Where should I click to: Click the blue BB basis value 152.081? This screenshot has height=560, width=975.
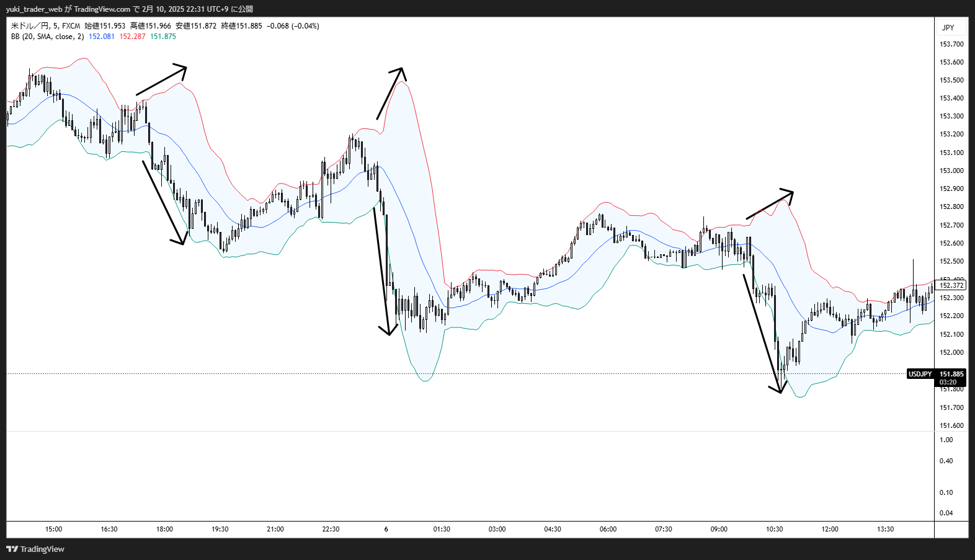pos(101,37)
